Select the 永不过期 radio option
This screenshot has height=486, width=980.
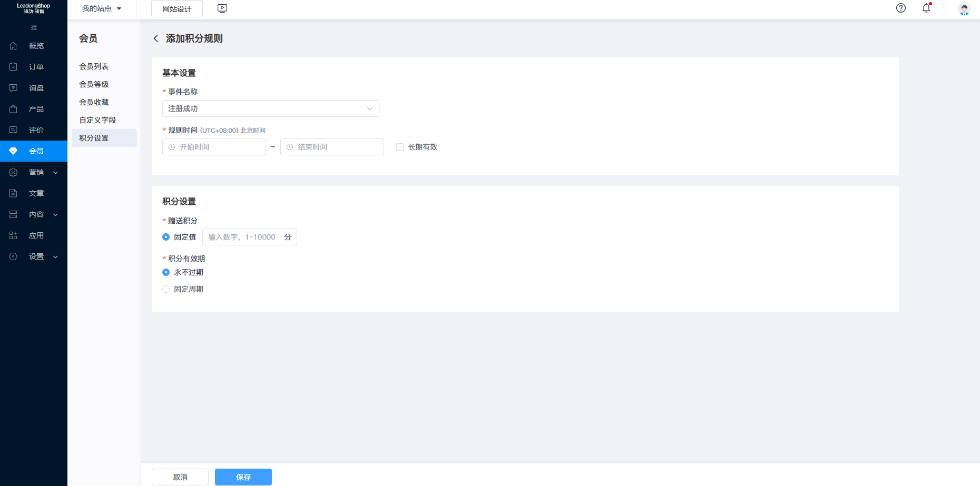tap(166, 272)
